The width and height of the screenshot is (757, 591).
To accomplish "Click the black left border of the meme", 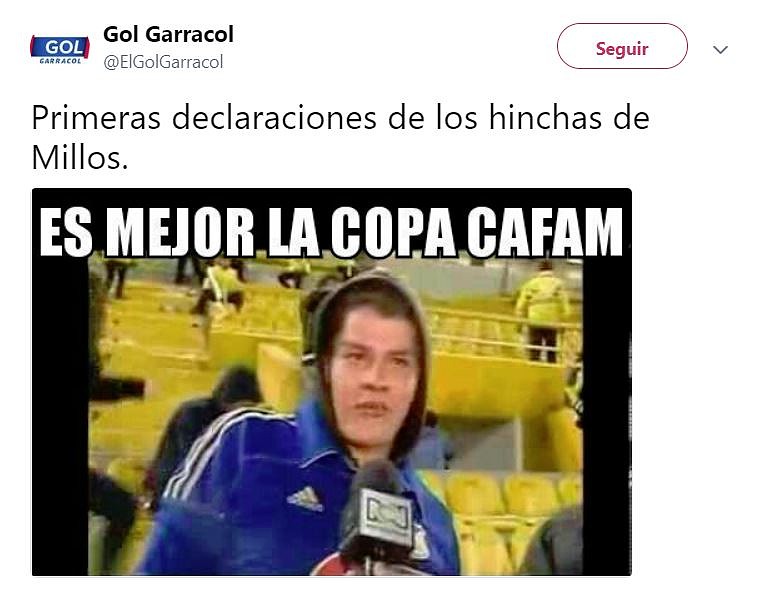I will tap(60, 415).
